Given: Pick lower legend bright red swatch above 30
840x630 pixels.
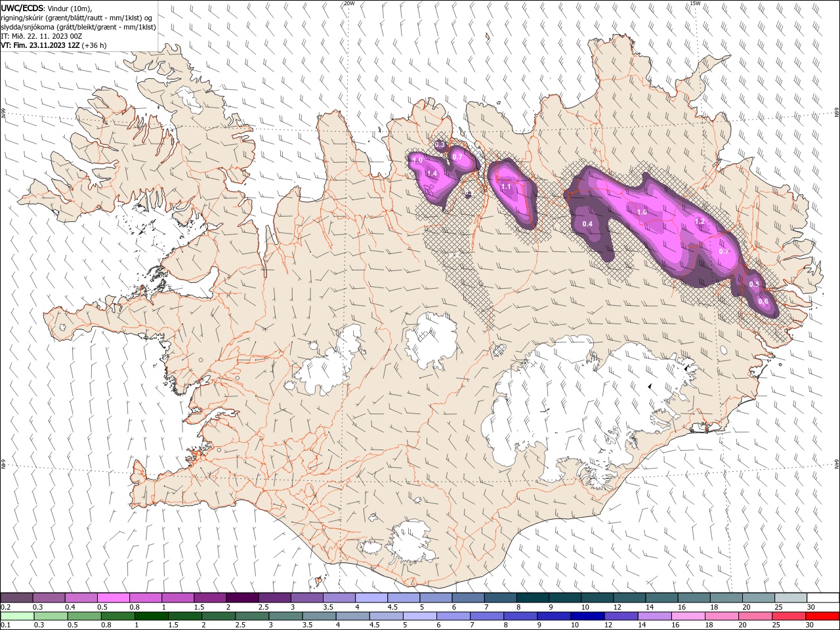Looking at the screenshot, I should 822,616.
